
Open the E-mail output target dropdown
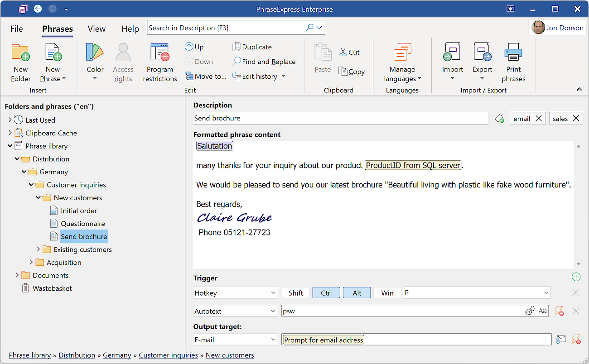pyautogui.click(x=236, y=340)
